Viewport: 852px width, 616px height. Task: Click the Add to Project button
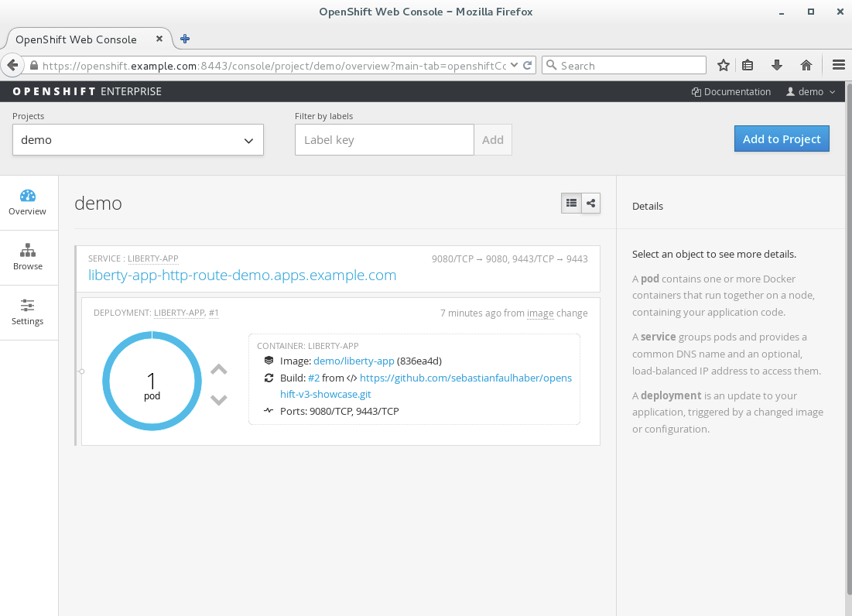coord(782,139)
